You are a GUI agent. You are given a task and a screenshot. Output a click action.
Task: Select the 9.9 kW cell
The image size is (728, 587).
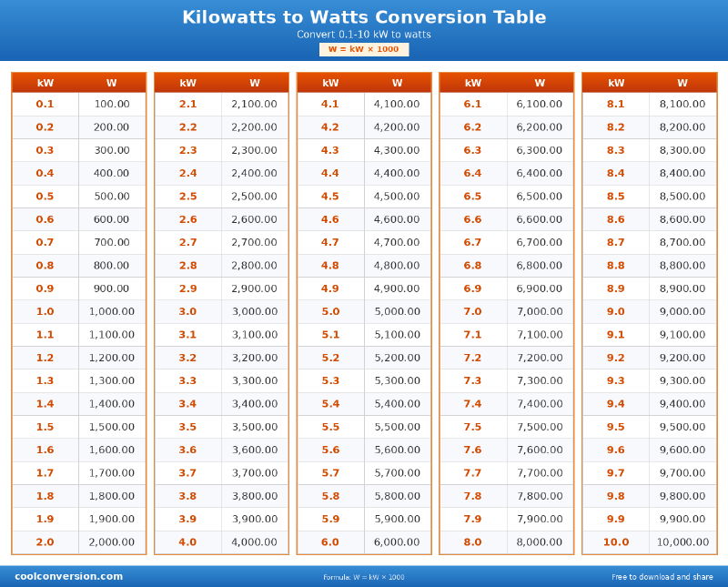(x=616, y=519)
